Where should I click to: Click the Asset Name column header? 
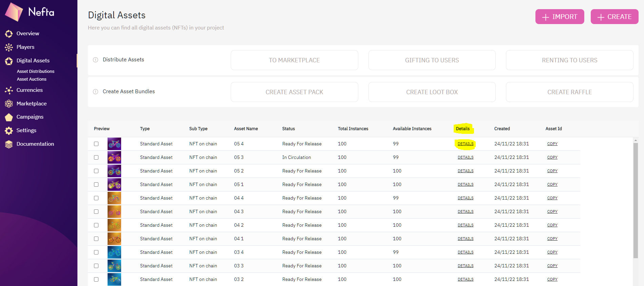pyautogui.click(x=246, y=129)
